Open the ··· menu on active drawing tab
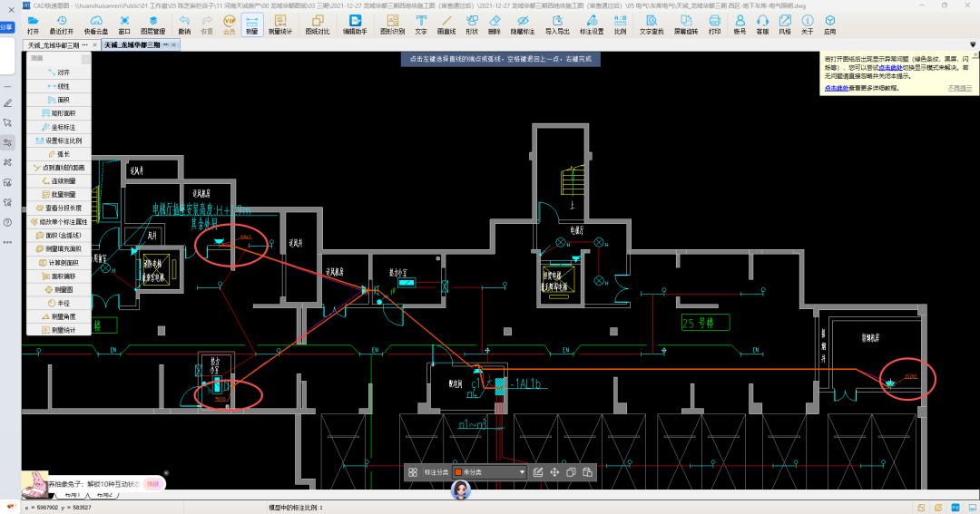Image resolution: width=980 pixels, height=514 pixels. [x=166, y=45]
